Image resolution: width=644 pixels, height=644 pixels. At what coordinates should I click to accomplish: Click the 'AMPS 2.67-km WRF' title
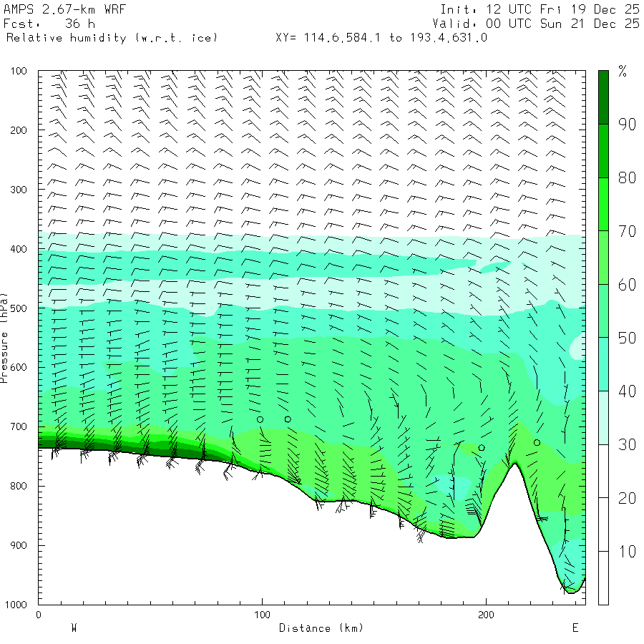click(x=64, y=9)
